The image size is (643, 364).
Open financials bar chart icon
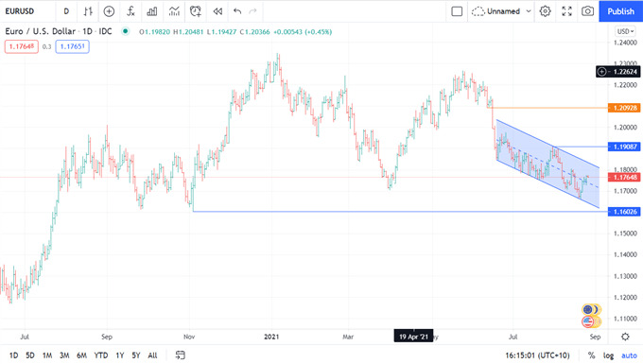pos(152,11)
